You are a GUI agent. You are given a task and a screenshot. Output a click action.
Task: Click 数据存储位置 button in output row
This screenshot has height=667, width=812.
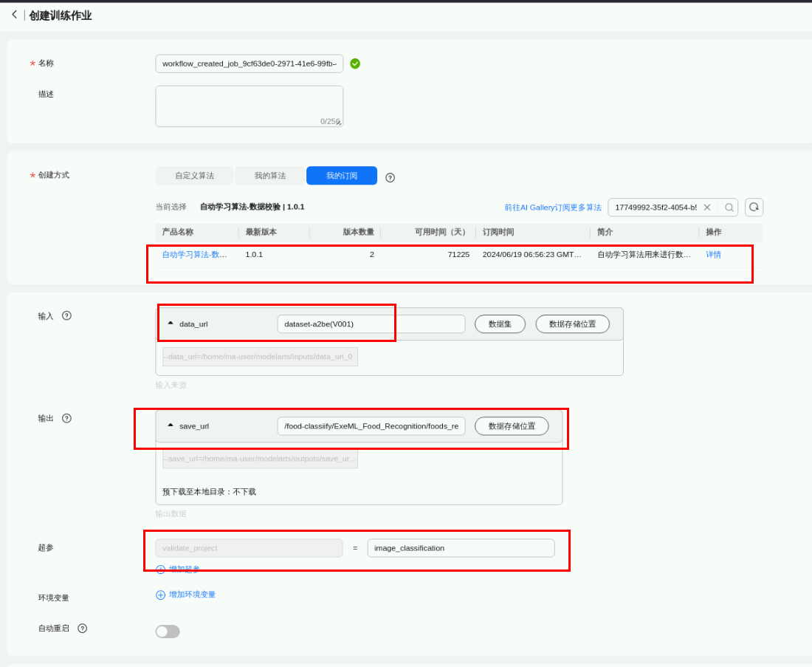512,426
